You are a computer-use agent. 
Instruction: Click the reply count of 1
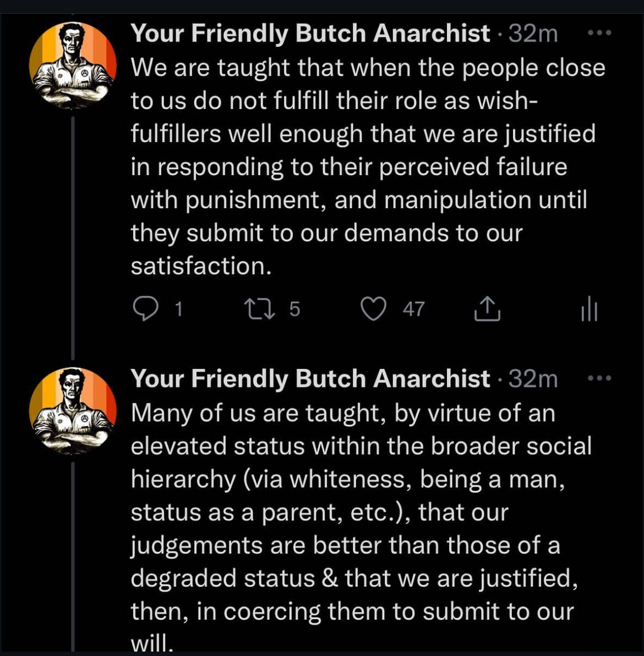click(178, 310)
